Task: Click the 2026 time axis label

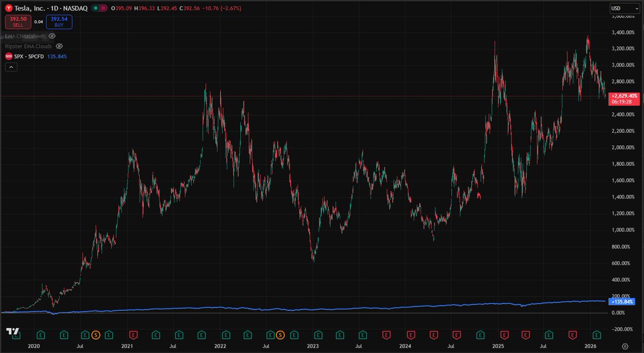Action: [590, 347]
